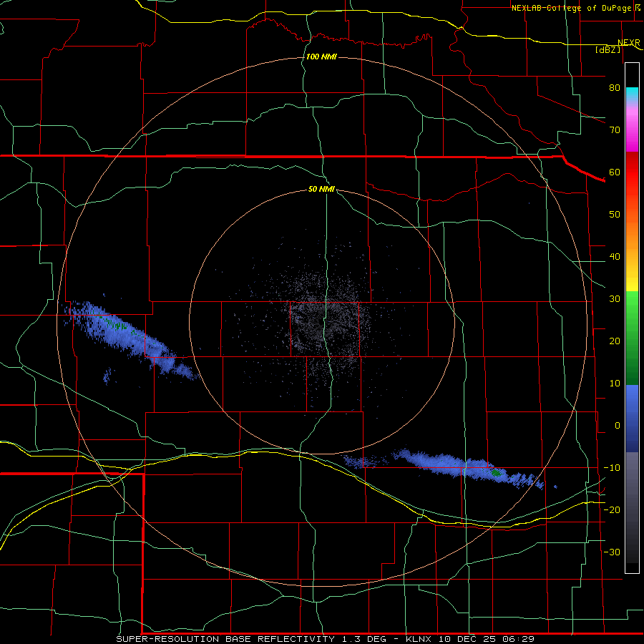Click the blue band of the color bar
Image resolution: width=644 pixels, height=644 pixels.
632,418
